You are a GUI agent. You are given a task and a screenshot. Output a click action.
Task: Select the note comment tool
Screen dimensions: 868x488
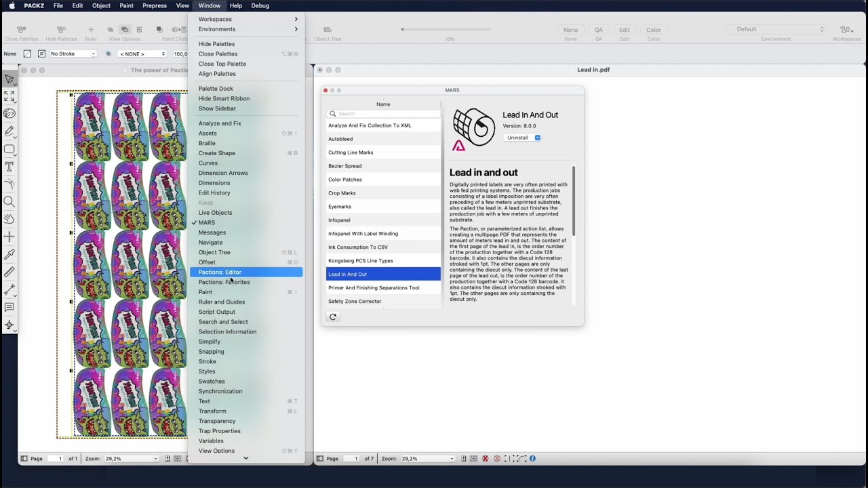pos(9,307)
